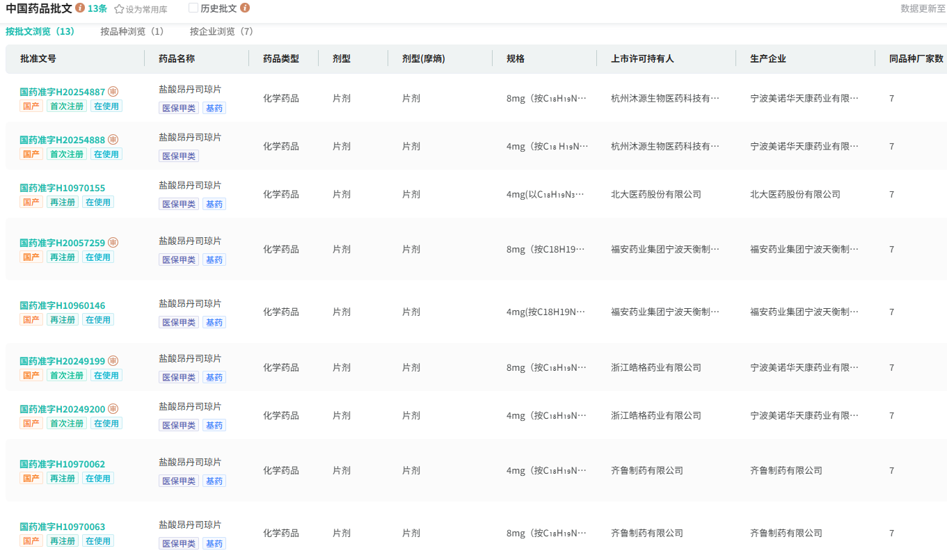Switch to 按企业浏览 tab
The width and height of the screenshot is (947, 560).
point(221,32)
